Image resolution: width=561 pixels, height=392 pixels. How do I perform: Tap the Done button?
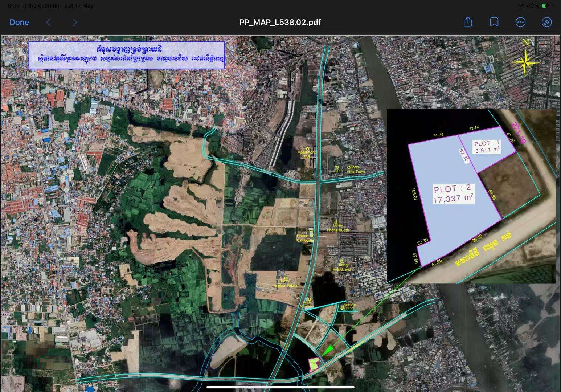pyautogui.click(x=19, y=23)
